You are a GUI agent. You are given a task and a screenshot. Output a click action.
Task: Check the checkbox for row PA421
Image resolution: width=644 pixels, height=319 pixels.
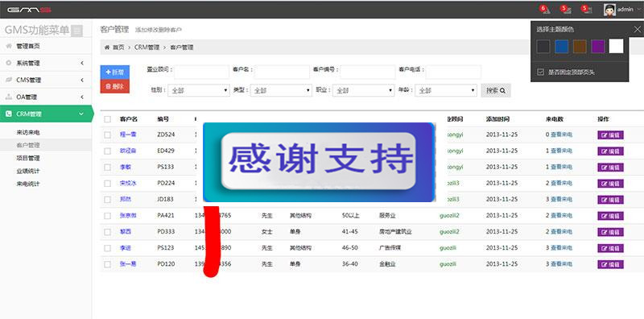(x=107, y=216)
